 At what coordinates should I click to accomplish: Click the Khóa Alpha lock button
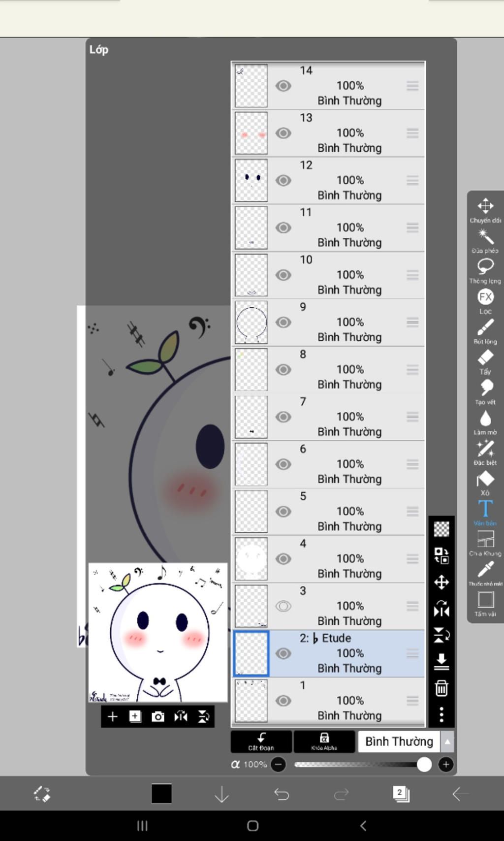pyautogui.click(x=324, y=742)
